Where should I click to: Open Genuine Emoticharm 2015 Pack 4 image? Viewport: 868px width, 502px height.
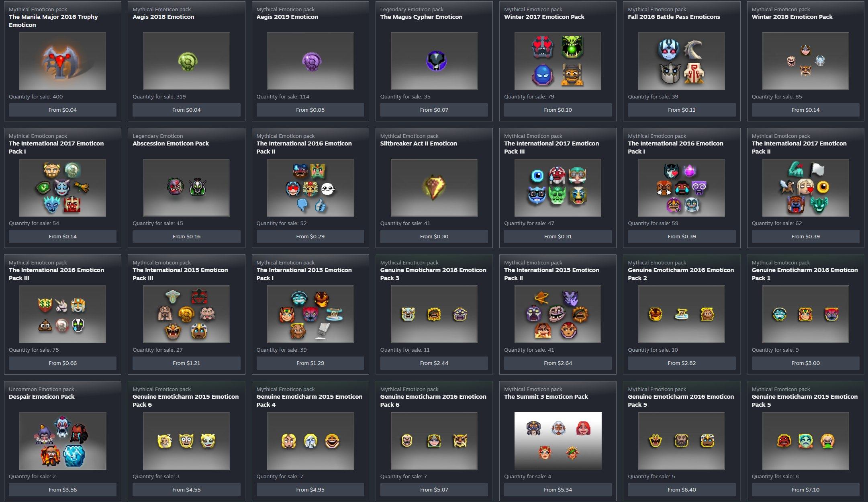coord(310,441)
